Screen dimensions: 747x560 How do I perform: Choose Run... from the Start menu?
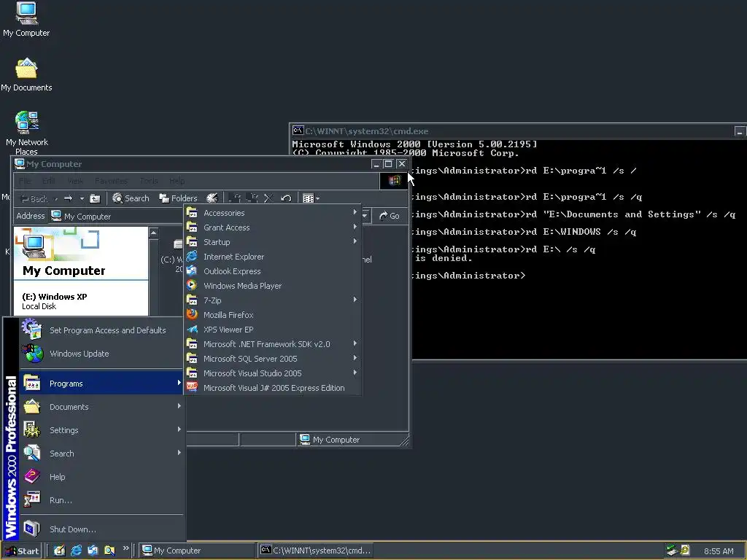(x=101, y=500)
